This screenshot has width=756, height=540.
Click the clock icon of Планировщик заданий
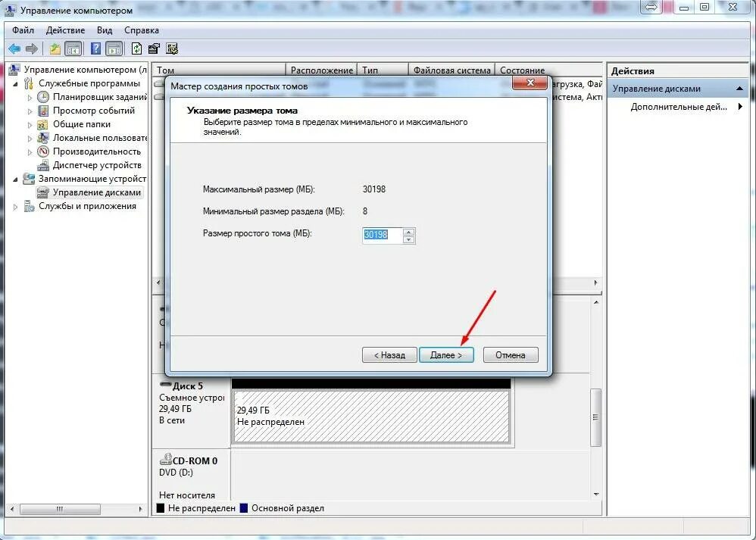pyautogui.click(x=43, y=97)
